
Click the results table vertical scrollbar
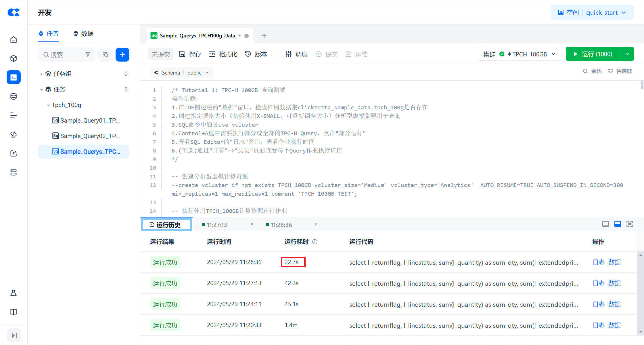point(641,293)
